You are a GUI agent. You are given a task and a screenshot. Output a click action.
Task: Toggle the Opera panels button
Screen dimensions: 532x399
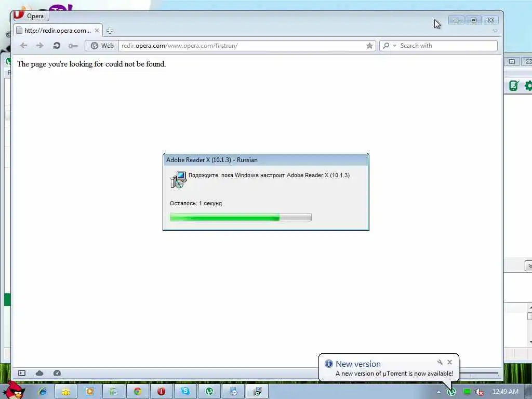click(x=22, y=373)
